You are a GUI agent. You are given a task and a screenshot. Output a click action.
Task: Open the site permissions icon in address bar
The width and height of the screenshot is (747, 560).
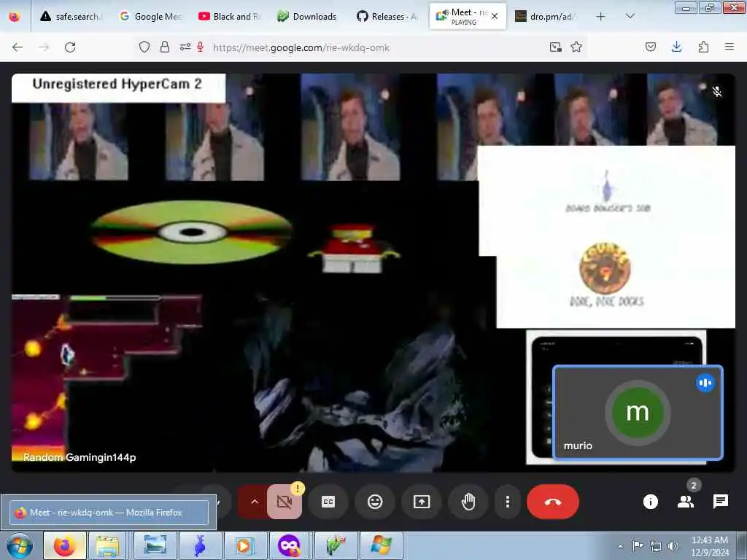point(185,47)
